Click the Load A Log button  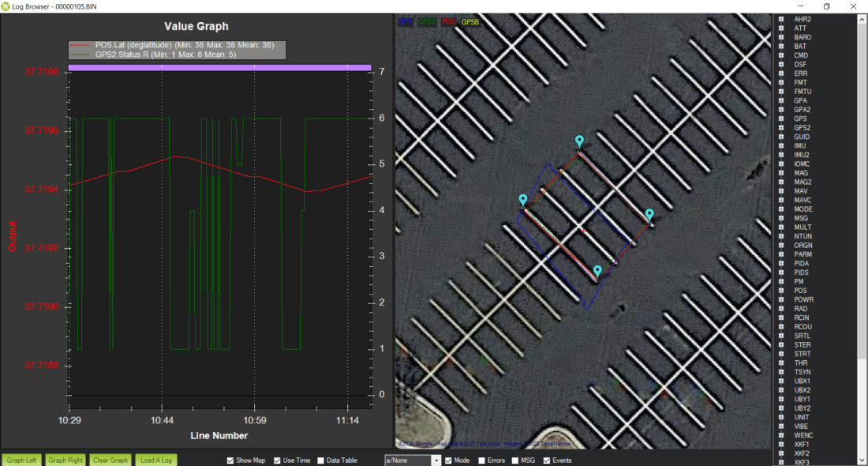pyautogui.click(x=156, y=460)
